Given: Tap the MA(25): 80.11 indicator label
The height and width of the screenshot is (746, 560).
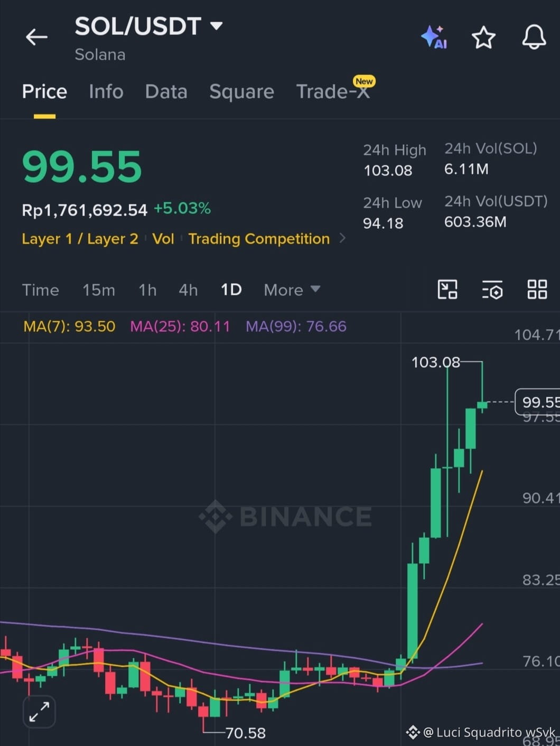Looking at the screenshot, I should point(180,327).
